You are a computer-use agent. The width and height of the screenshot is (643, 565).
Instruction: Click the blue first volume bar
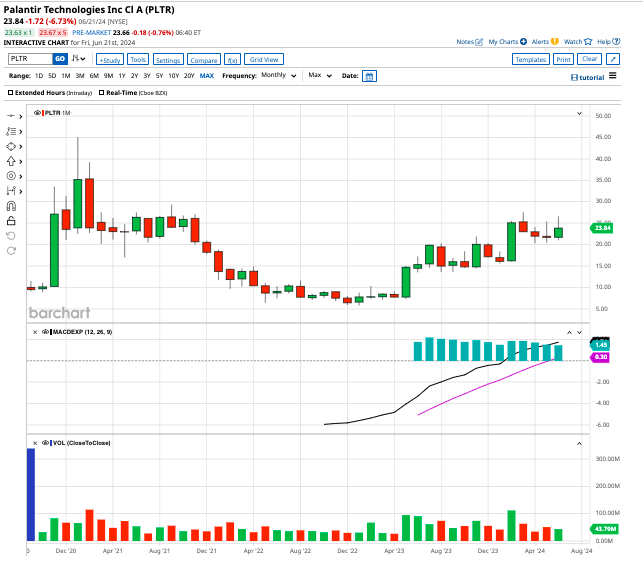point(31,495)
